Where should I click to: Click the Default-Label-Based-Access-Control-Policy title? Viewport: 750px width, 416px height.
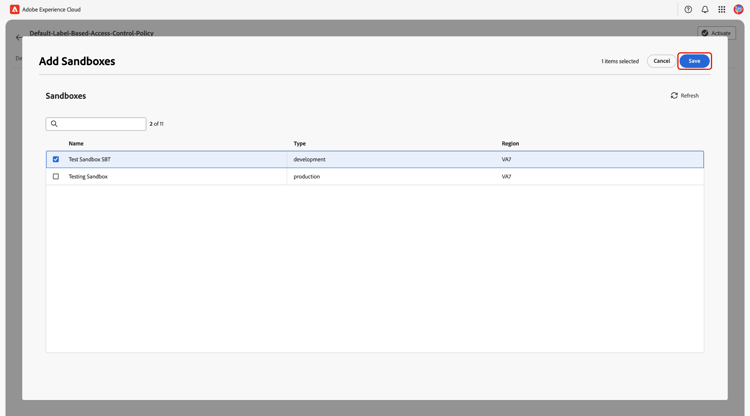click(x=91, y=33)
